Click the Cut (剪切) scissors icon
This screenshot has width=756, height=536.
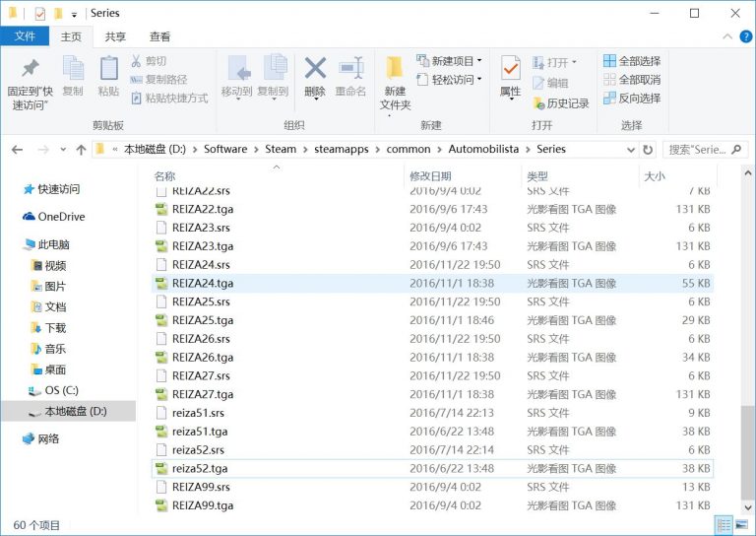(x=136, y=61)
